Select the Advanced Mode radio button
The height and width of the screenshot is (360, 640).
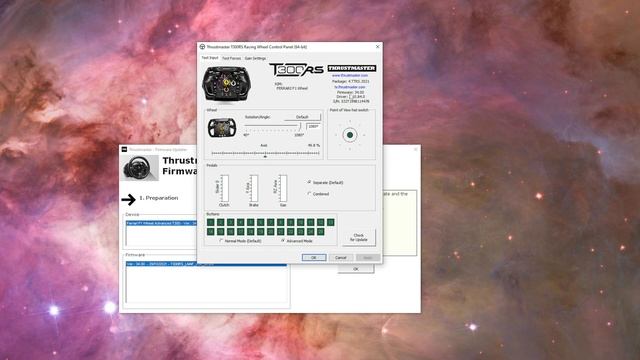(297, 241)
